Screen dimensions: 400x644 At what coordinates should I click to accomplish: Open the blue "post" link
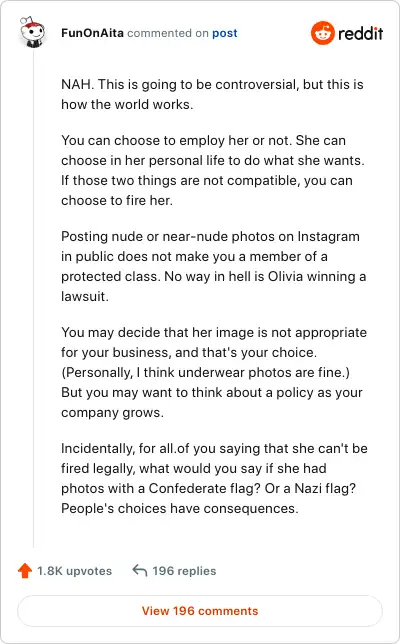click(x=225, y=33)
